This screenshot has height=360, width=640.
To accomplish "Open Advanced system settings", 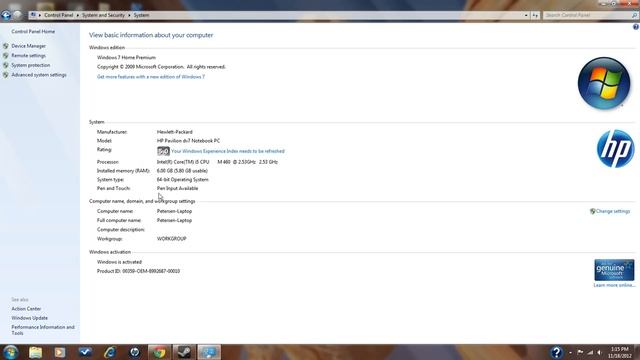I will tap(39, 75).
